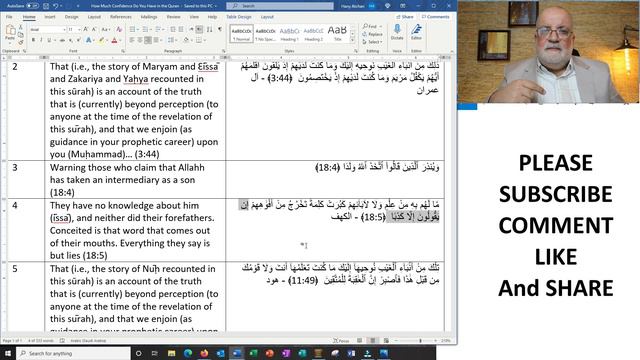
Task: Click the Windows Start button
Action: [x=8, y=353]
